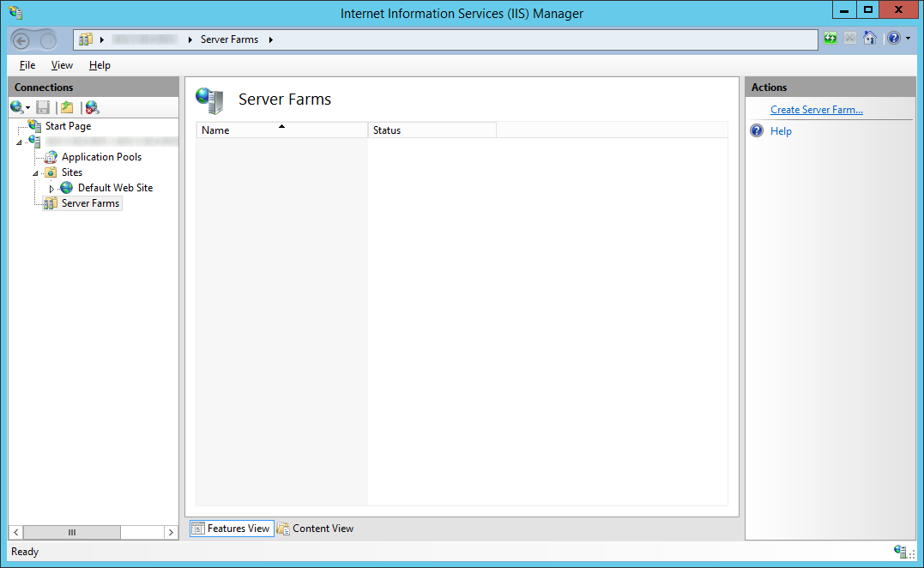Click the Delete Connection icon in Connections toolbar
Viewport: 924px width, 568px height.
click(x=92, y=107)
